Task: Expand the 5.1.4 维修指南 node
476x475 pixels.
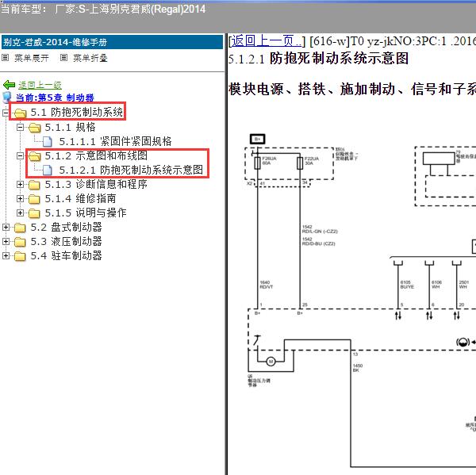Action: pyautogui.click(x=20, y=198)
